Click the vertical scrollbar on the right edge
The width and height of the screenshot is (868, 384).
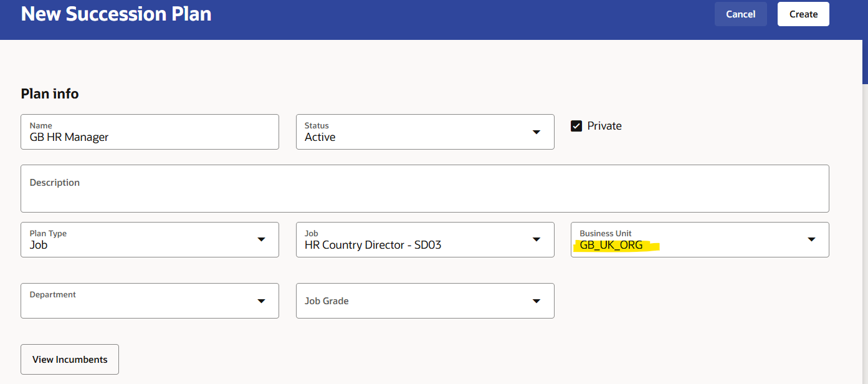pyautogui.click(x=864, y=62)
